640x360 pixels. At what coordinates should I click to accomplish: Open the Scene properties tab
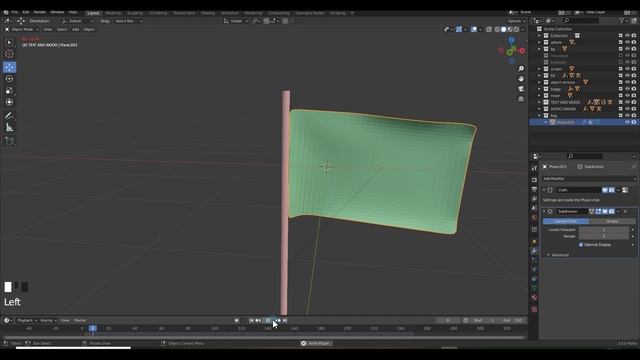(x=534, y=208)
